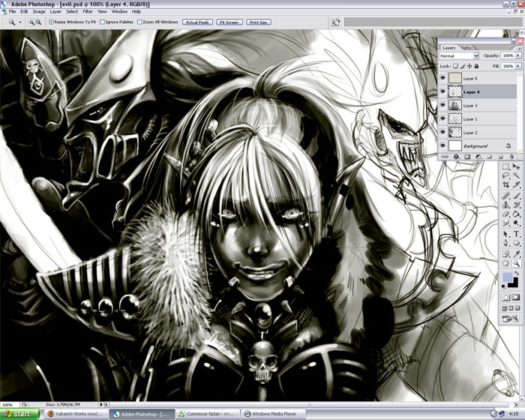Open the Layer menu
This screenshot has height=420, width=525.
[x=55, y=11]
